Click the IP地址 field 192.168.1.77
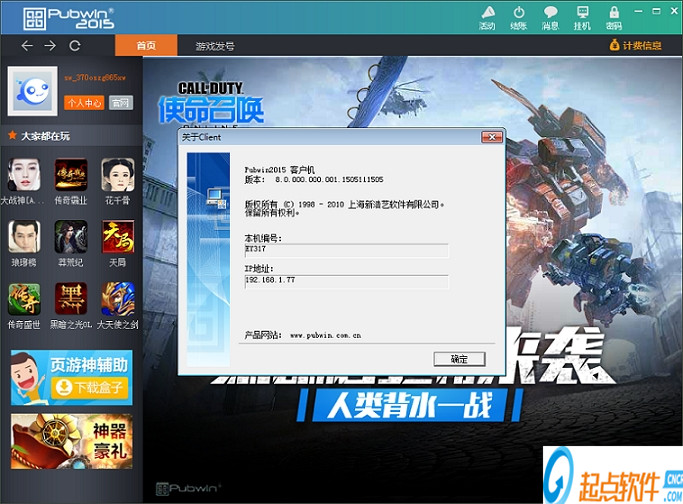 click(346, 281)
